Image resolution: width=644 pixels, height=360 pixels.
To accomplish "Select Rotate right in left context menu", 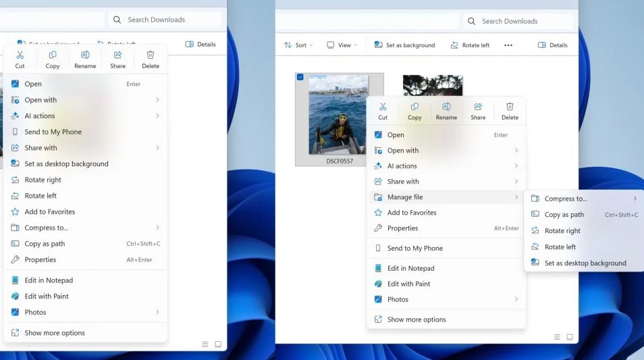I will (86, 180).
